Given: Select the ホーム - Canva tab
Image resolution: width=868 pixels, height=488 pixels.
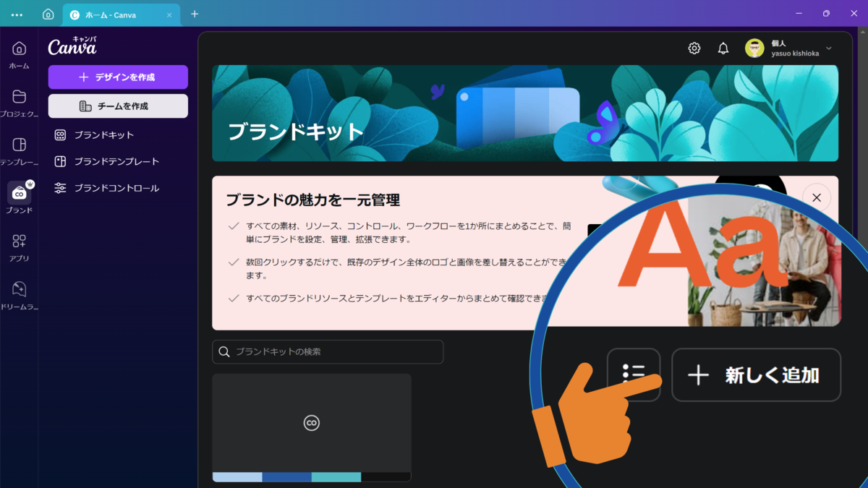Looking at the screenshot, I should pos(121,14).
